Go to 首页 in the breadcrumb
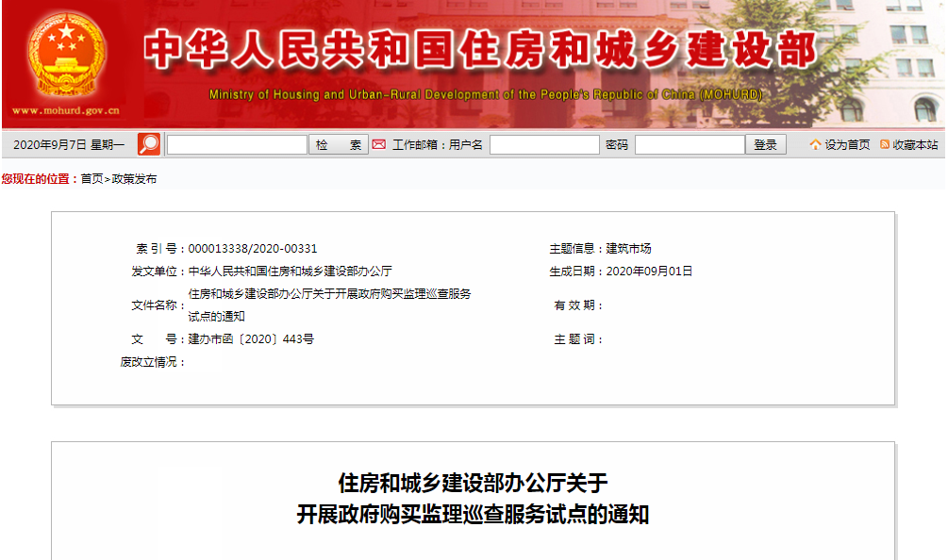The width and height of the screenshot is (948, 560). point(91,178)
